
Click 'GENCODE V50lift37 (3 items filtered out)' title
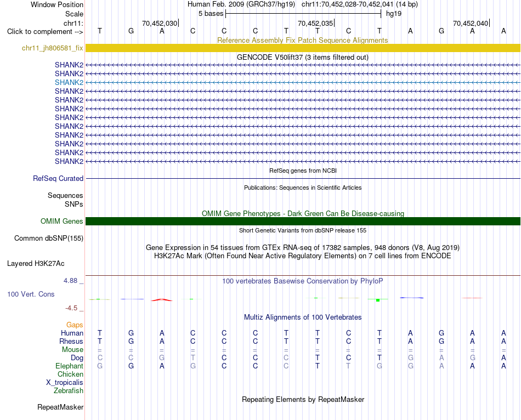tap(303, 57)
